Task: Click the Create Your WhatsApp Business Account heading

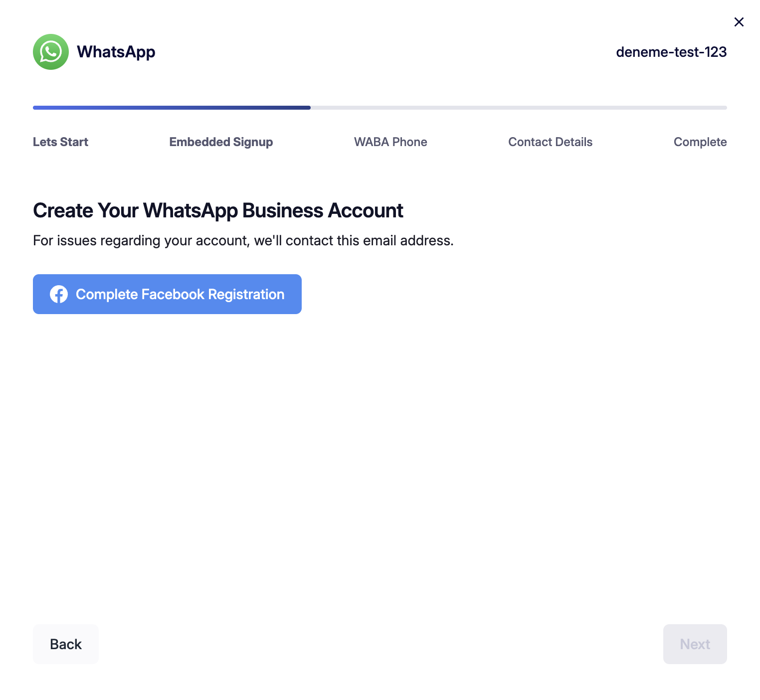Action: [218, 211]
